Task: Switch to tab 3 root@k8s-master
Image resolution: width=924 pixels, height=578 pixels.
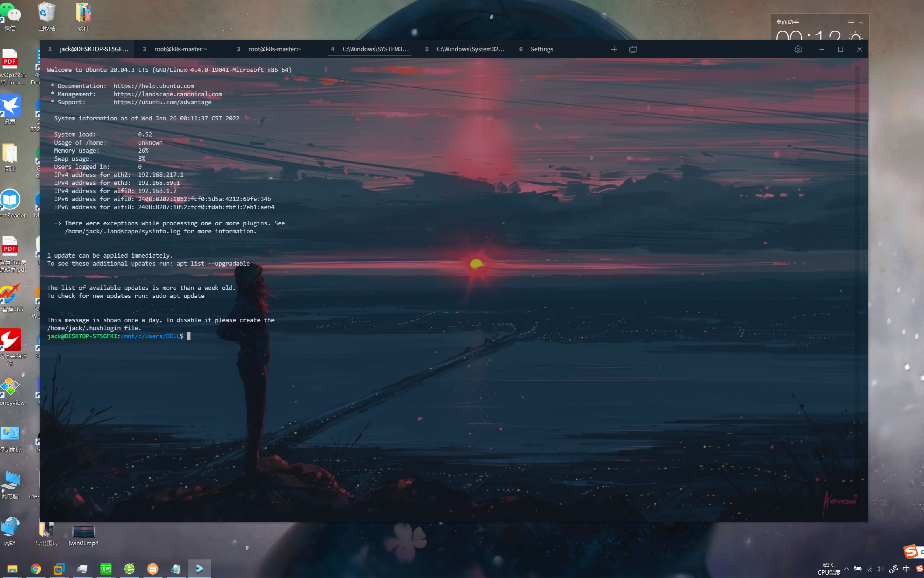Action: [275, 49]
